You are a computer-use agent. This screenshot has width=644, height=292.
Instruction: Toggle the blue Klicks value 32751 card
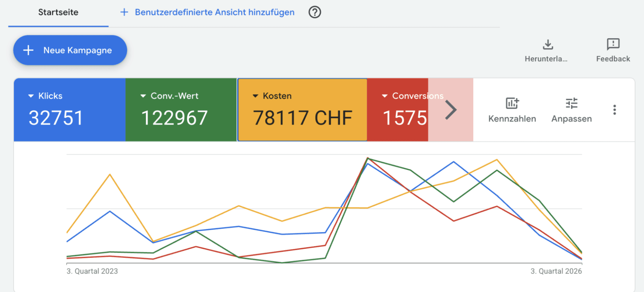(70, 110)
